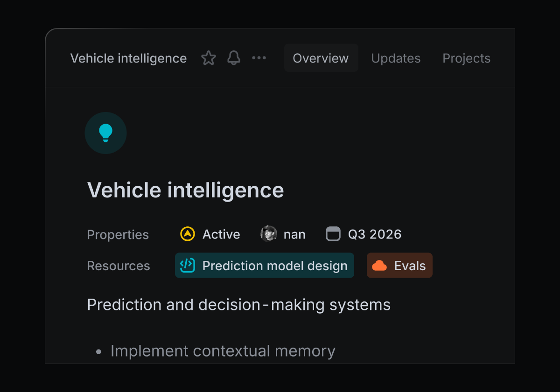The height and width of the screenshot is (392, 560).
Task: Click the owner avatar photo
Action: [x=269, y=234]
